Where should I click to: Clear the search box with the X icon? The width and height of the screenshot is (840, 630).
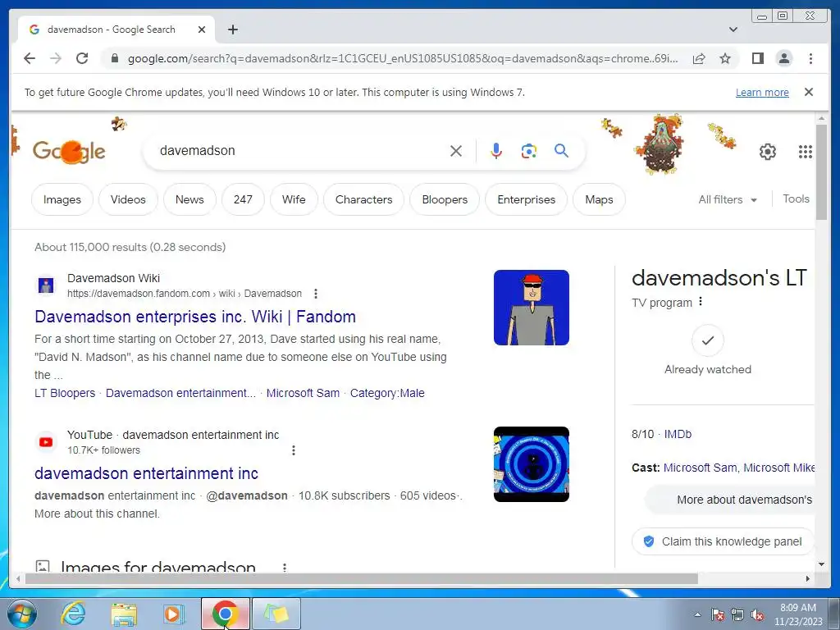pyautogui.click(x=456, y=151)
